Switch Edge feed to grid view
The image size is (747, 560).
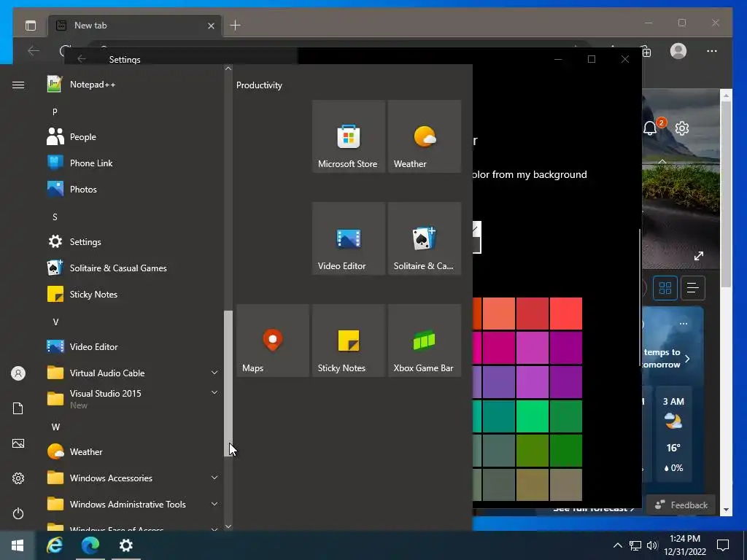point(665,287)
